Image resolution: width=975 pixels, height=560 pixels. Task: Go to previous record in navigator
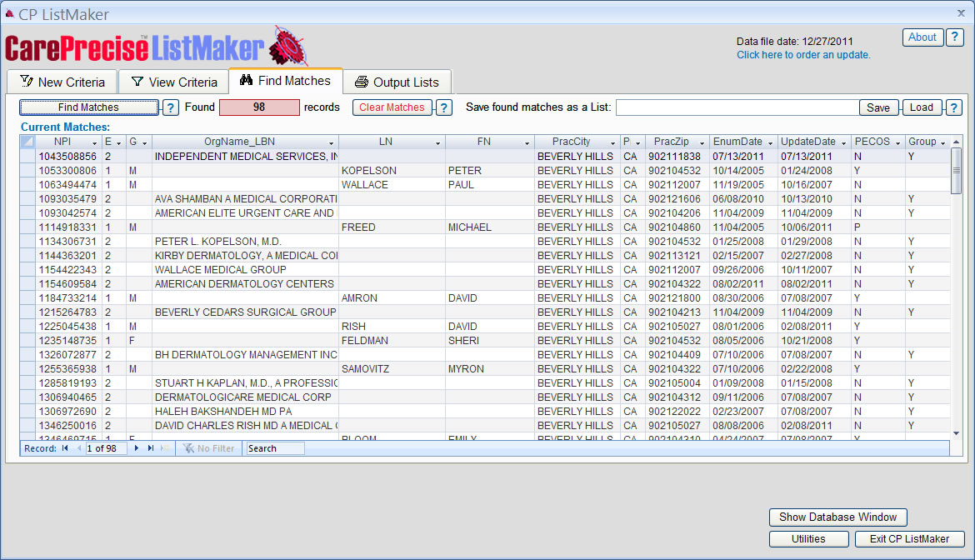pos(79,448)
